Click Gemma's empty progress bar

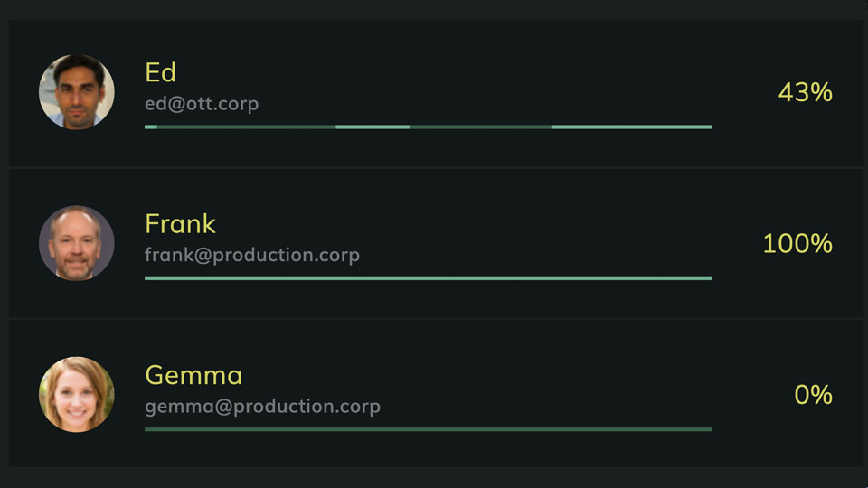[x=428, y=429]
